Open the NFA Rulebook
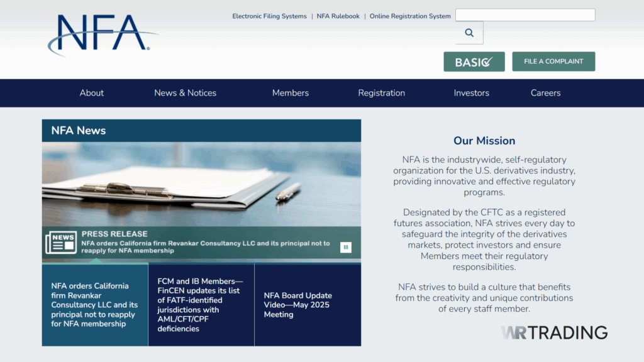Image resolution: width=644 pixels, height=362 pixels. tap(338, 16)
